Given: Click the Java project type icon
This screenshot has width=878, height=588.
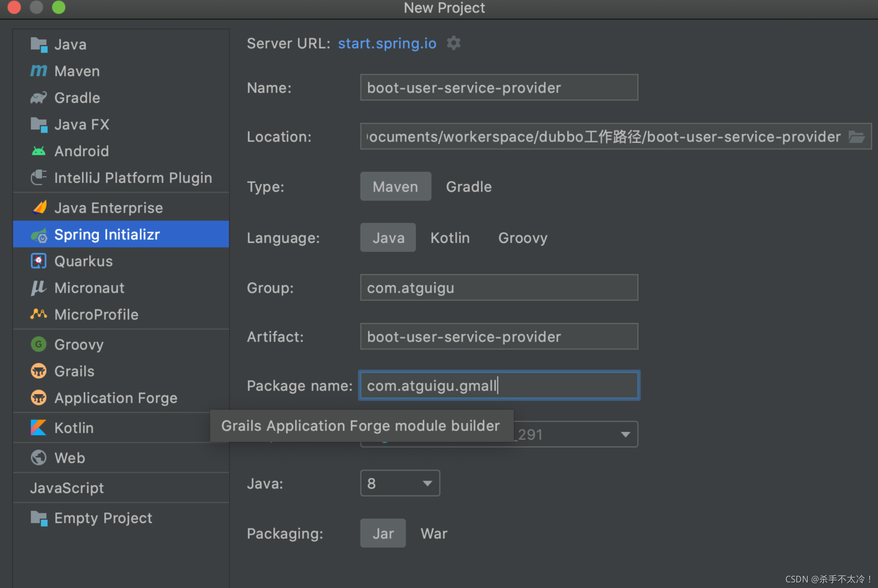Looking at the screenshot, I should [39, 45].
